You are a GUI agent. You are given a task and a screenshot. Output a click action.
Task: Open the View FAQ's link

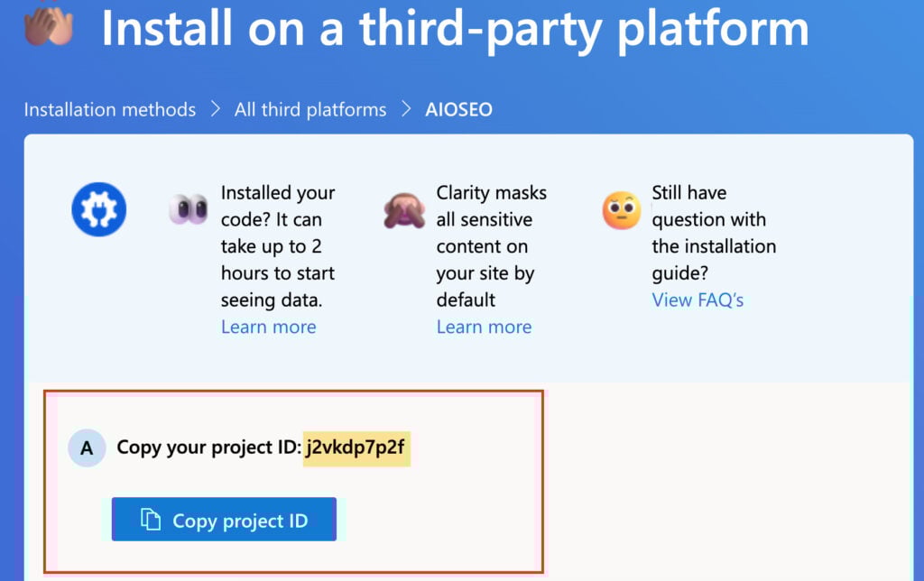(x=698, y=300)
